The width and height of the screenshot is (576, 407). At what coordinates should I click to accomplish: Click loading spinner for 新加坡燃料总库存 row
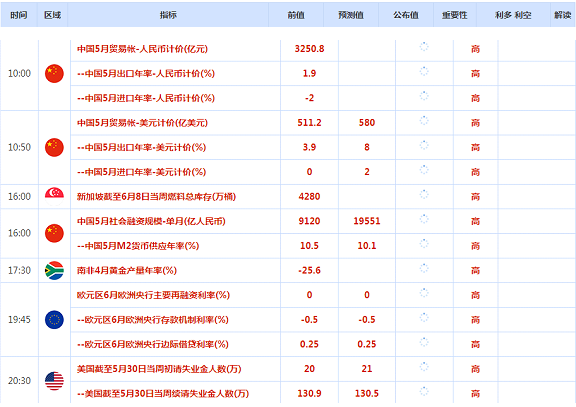[x=424, y=194]
